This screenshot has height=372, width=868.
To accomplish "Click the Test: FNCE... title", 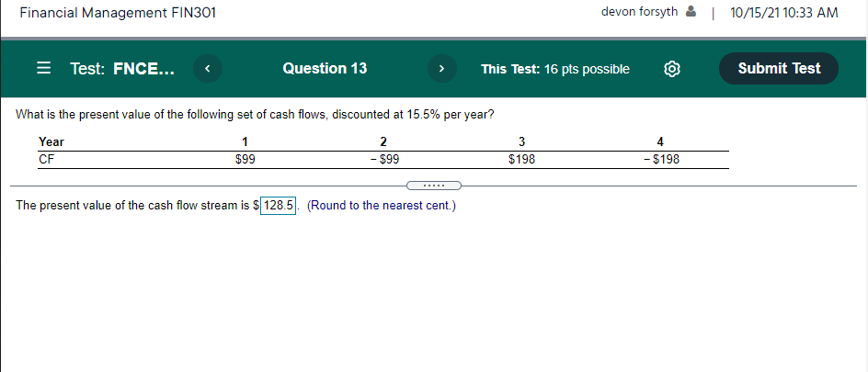I will 121,69.
